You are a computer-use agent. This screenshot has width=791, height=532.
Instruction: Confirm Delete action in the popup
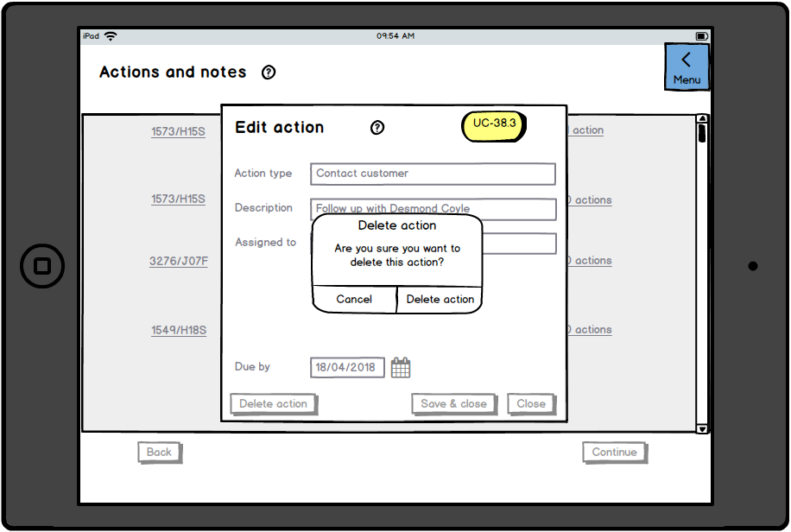(x=440, y=300)
